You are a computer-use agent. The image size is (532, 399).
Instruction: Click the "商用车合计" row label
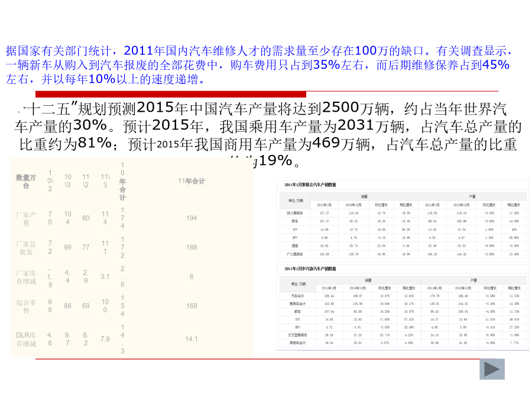coord(297,343)
